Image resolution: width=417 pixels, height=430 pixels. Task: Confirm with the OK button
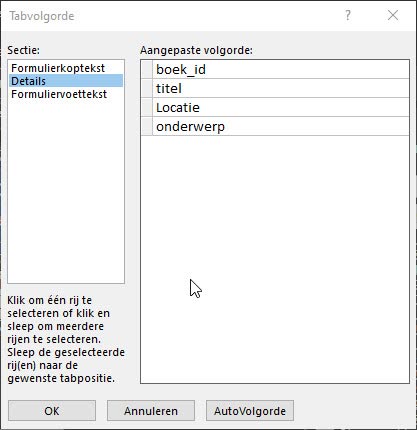point(52,411)
